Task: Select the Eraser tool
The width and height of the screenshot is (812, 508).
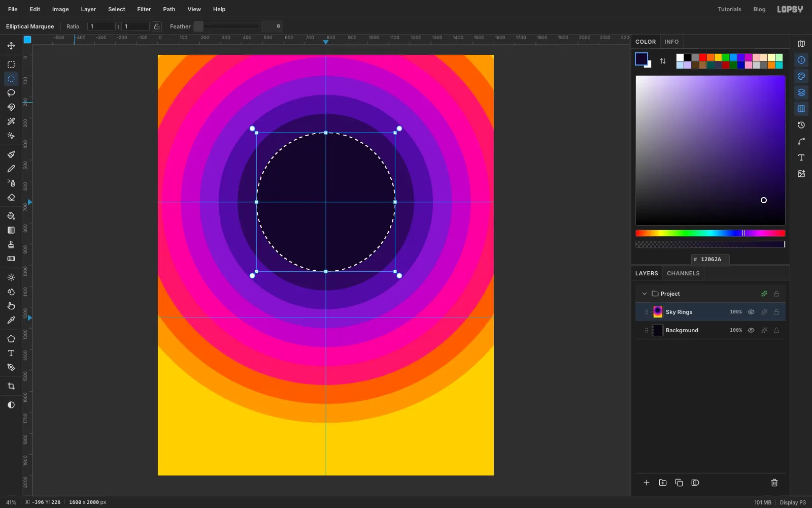Action: 11,197
